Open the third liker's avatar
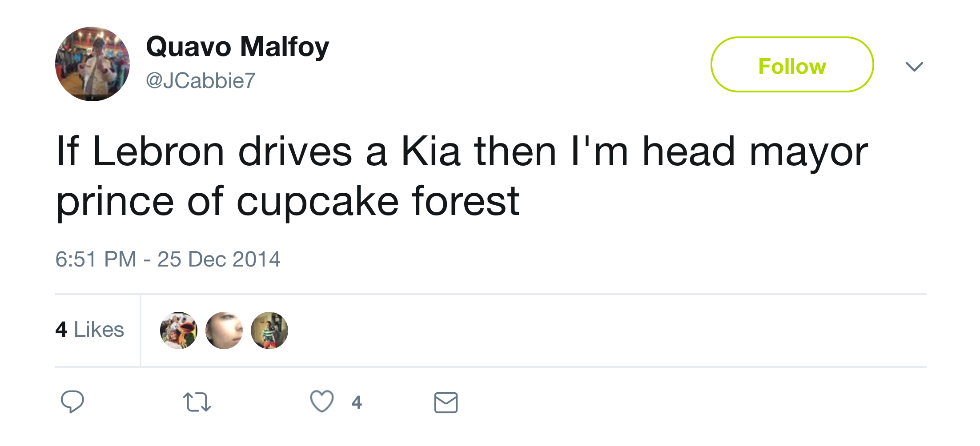The image size is (980, 446). coord(269,331)
